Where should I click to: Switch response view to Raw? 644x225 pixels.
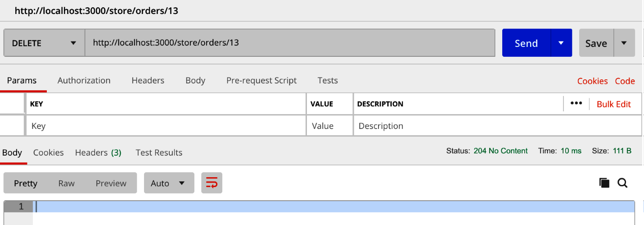66,183
